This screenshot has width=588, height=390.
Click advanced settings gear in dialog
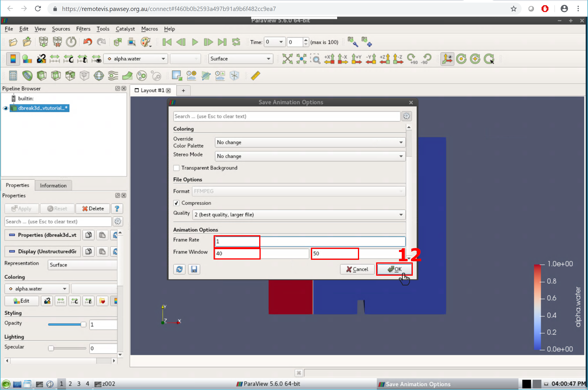tap(406, 116)
